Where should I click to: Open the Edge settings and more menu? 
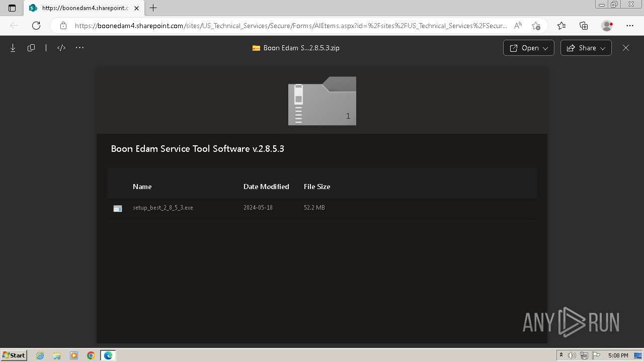click(630, 26)
